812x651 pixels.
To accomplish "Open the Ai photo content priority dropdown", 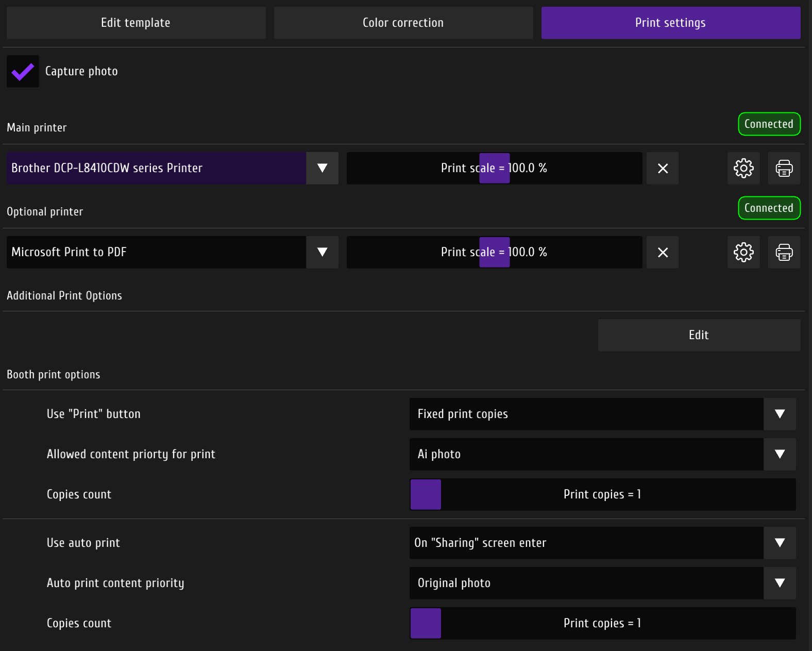I will tap(780, 454).
